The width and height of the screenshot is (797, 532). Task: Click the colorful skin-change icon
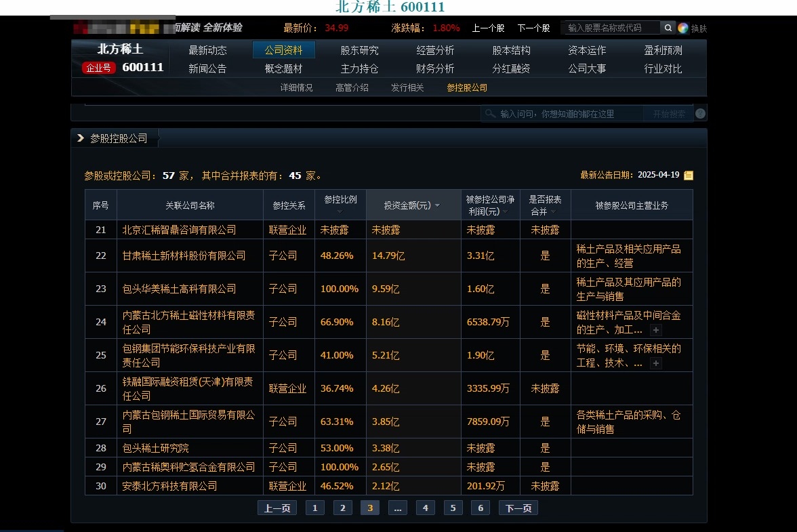click(682, 28)
